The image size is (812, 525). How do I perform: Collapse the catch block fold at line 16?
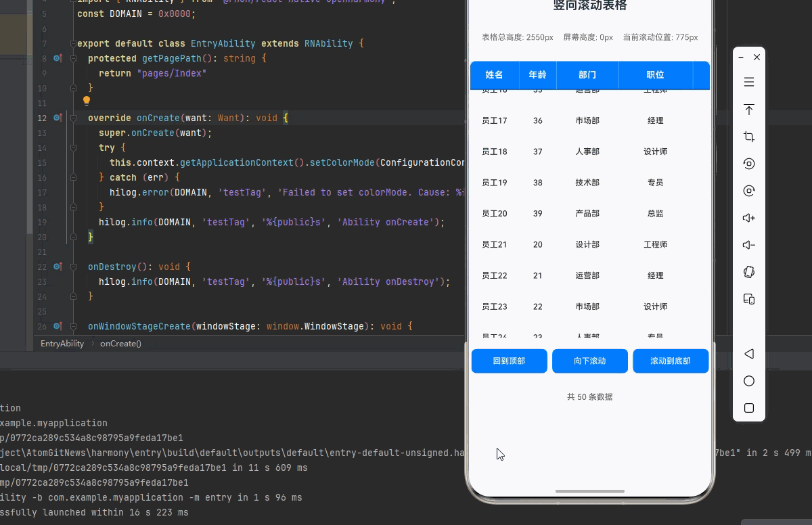click(x=74, y=178)
